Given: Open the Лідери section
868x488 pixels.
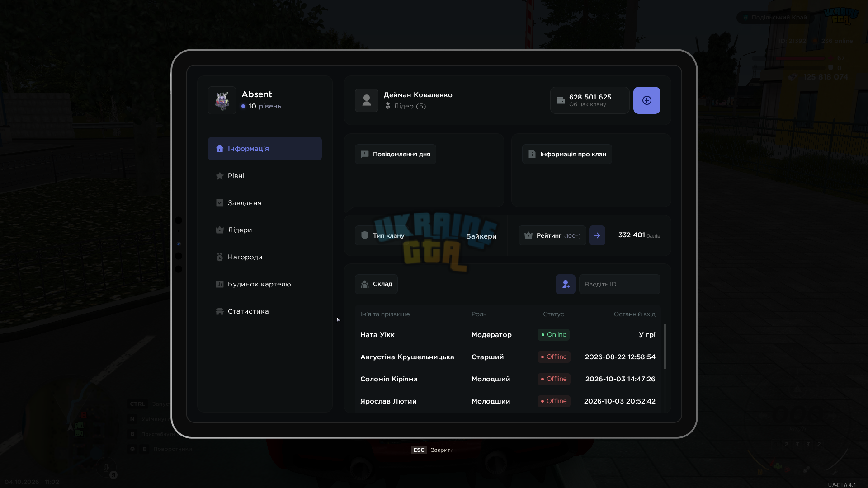Looking at the screenshot, I should click(264, 230).
